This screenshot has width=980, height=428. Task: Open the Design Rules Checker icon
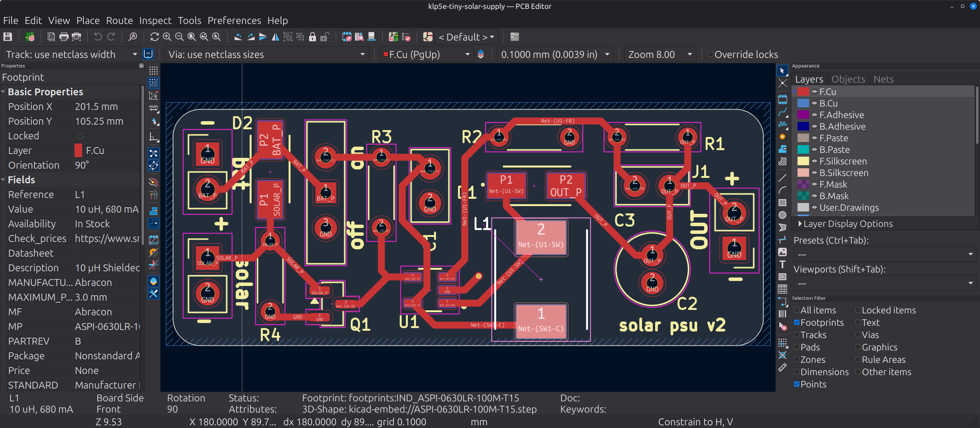[406, 37]
